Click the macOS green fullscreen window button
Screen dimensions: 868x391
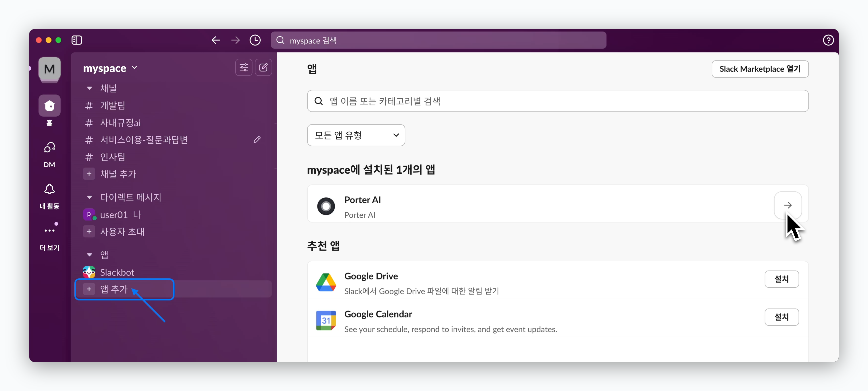(58, 40)
